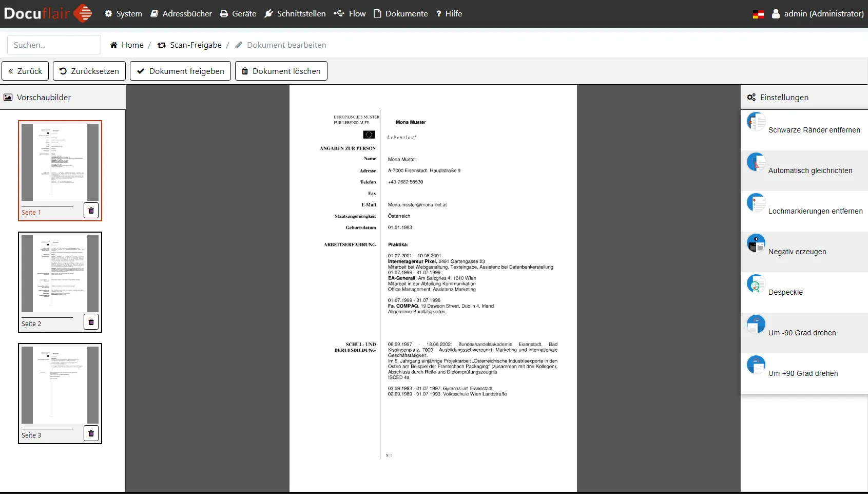Apply the Despeckle filter icon
The image size is (868, 494).
pos(756,284)
